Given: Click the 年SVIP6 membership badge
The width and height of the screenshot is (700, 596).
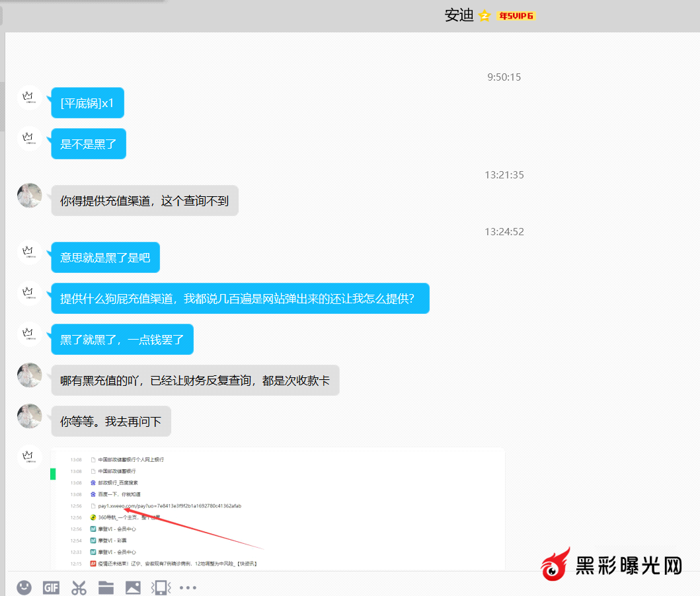Looking at the screenshot, I should (x=516, y=16).
